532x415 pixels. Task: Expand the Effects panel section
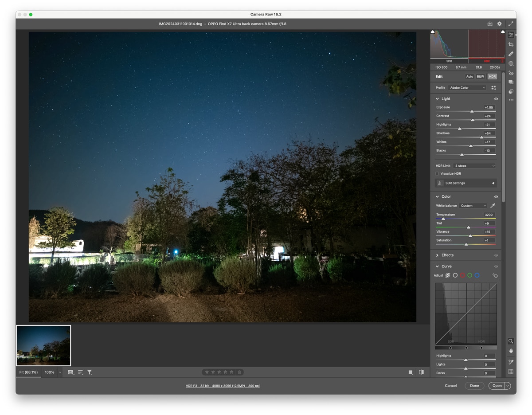437,255
